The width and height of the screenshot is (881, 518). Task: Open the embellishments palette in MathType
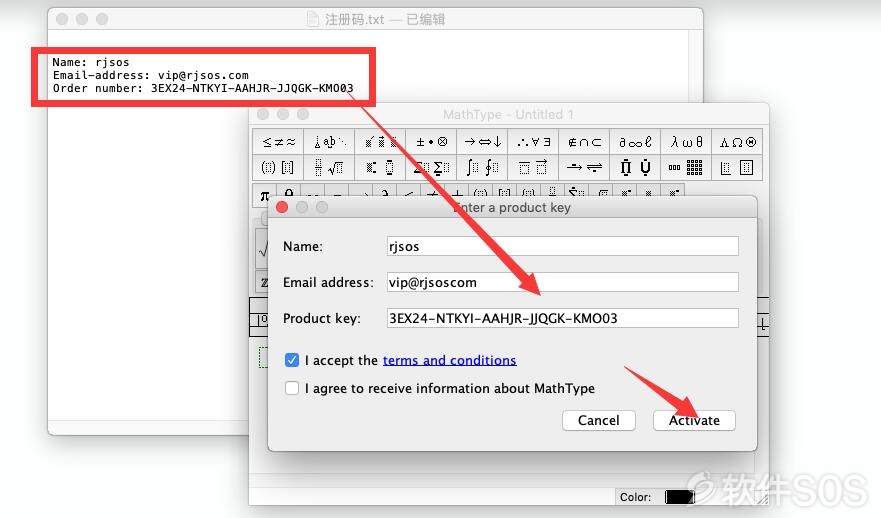tap(380, 142)
